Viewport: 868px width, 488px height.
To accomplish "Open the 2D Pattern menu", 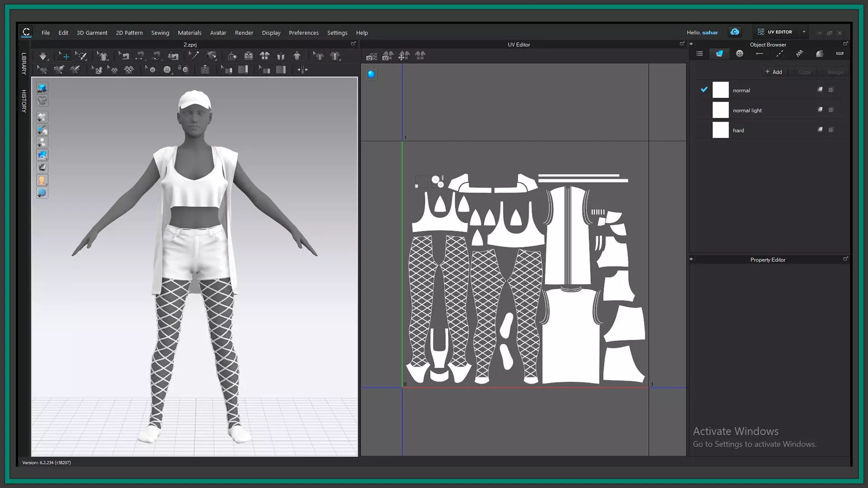I will [x=129, y=33].
